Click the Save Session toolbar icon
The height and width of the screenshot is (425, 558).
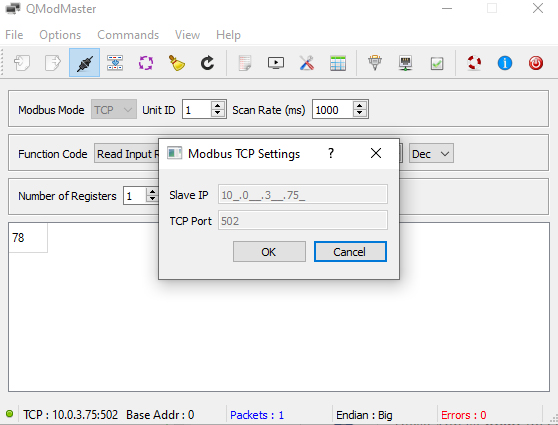53,63
